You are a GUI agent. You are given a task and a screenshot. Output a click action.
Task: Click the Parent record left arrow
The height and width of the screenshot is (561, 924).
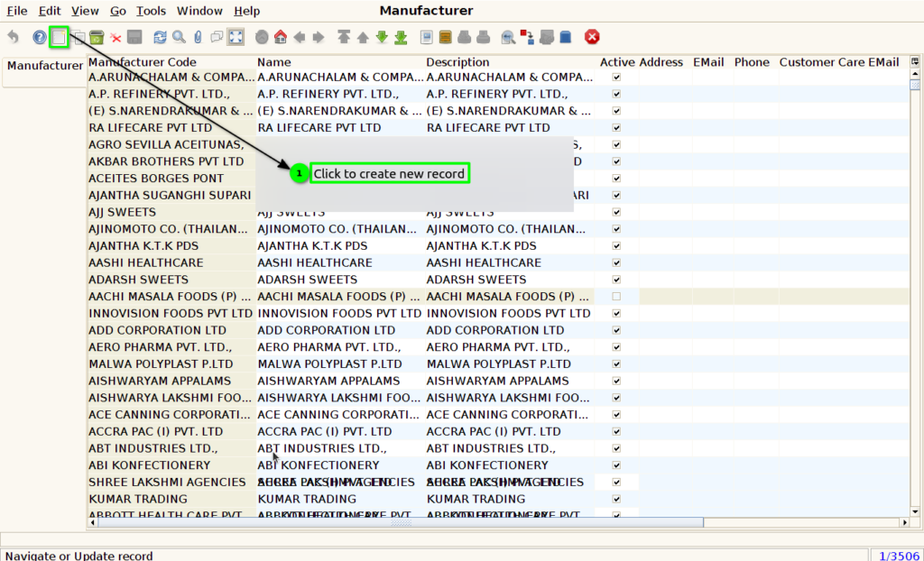(x=300, y=37)
